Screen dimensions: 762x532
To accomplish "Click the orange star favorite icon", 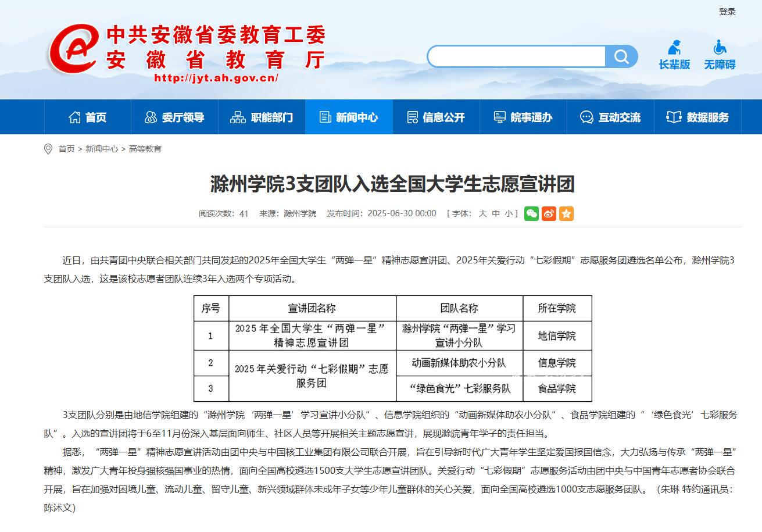I will 566,213.
